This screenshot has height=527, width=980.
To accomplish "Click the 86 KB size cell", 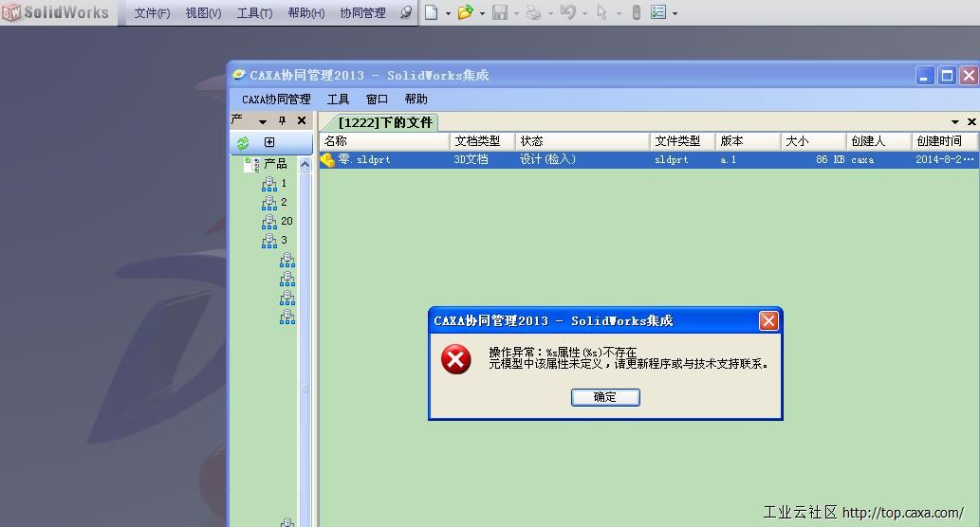I will 830,160.
